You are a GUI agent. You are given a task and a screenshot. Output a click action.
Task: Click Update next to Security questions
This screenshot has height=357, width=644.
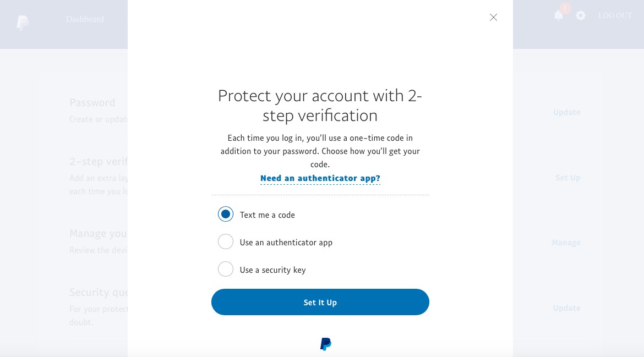click(x=566, y=307)
